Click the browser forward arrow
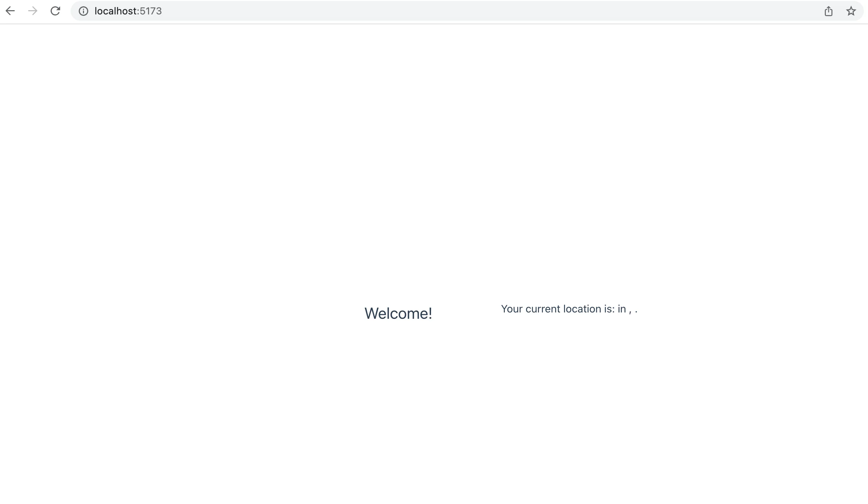Screen dimensions: 868x504 (33, 11)
